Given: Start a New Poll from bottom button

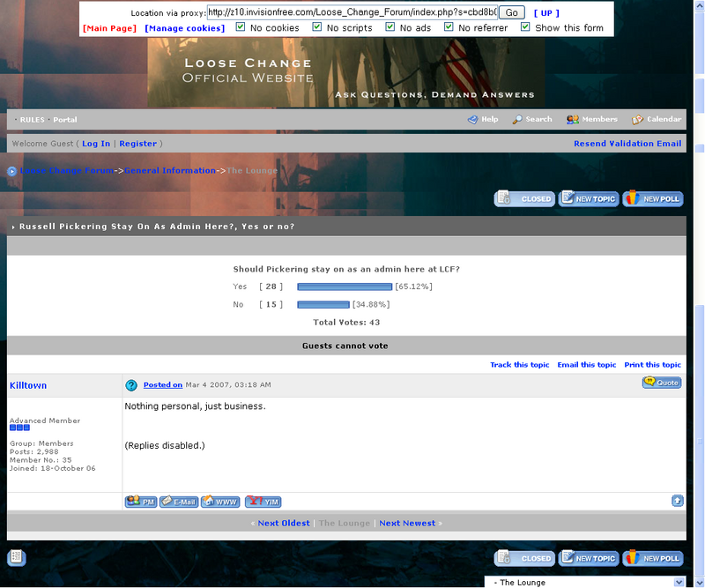Looking at the screenshot, I should point(653,558).
